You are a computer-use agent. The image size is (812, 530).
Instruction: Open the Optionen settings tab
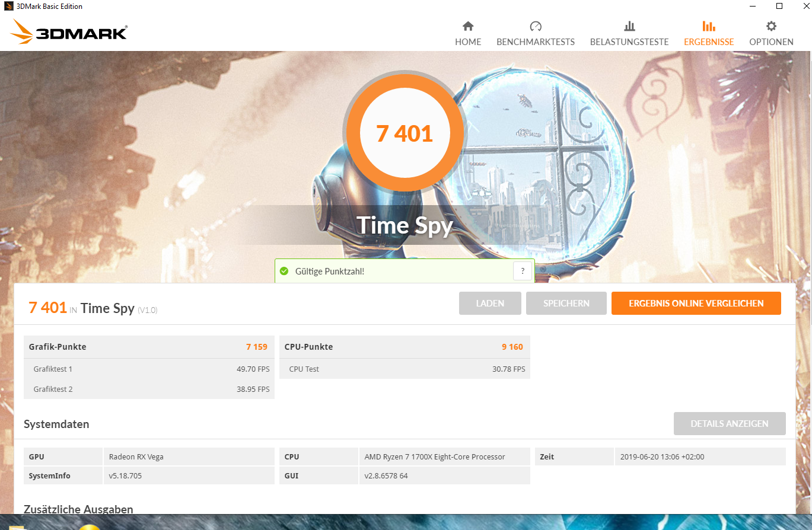click(771, 34)
